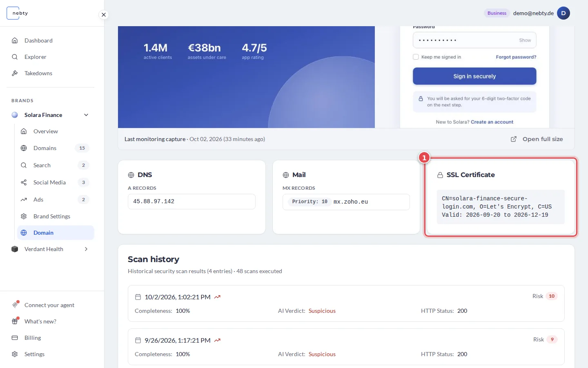Click the demo@nebty.de account email

click(533, 13)
